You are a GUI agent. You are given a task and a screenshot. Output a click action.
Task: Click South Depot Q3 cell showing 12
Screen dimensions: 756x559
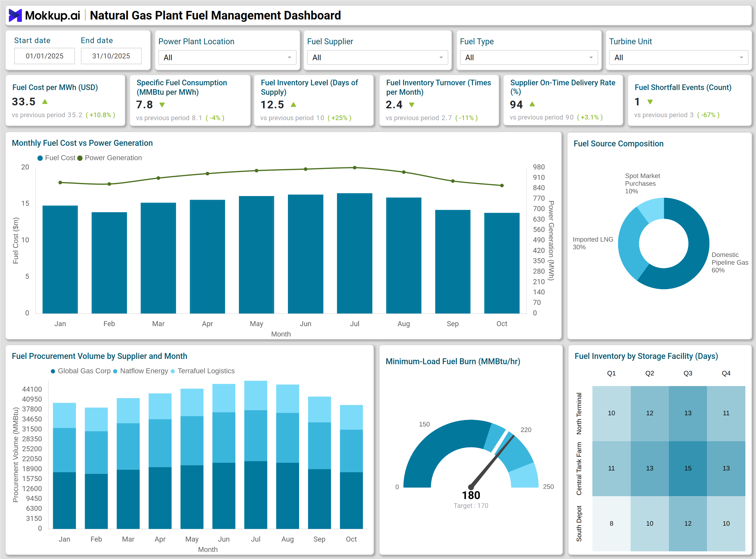point(687,524)
